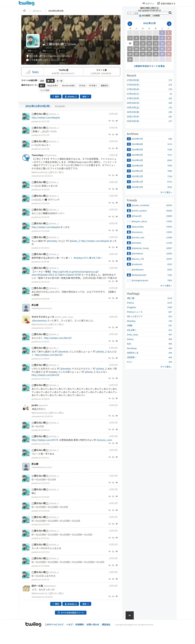Viewport: 195px width, 644px height.
Task: Filter tweets with 画像含む
Action: tap(104, 85)
